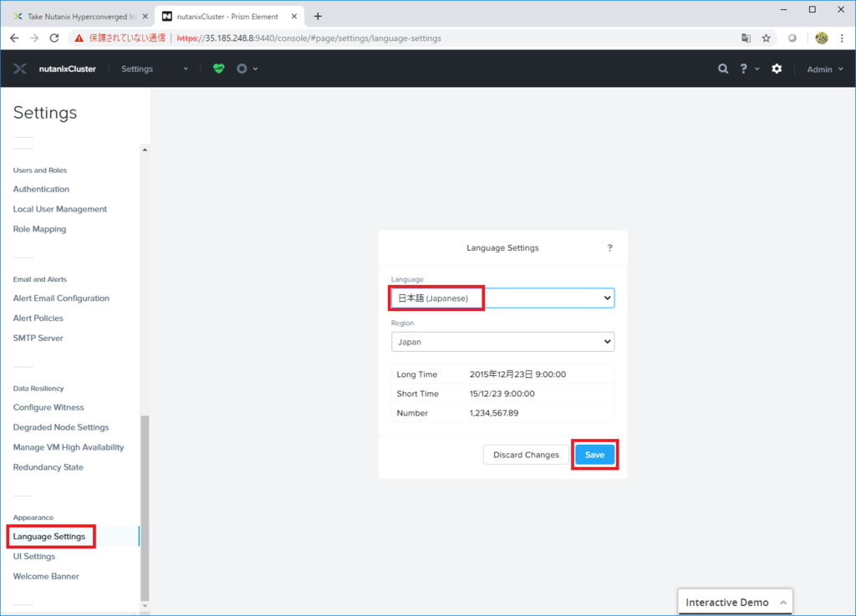
Task: Click the Users and Roles heading
Action: tap(40, 171)
